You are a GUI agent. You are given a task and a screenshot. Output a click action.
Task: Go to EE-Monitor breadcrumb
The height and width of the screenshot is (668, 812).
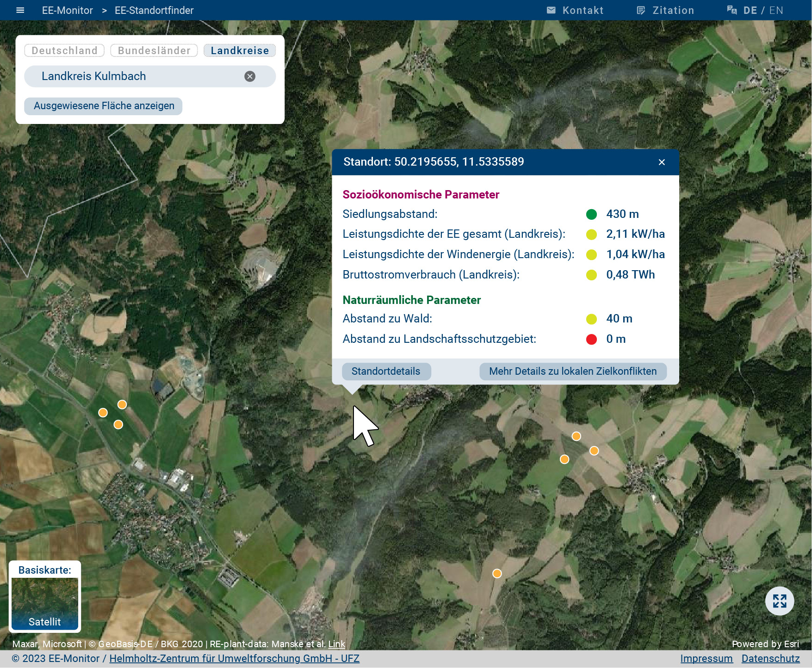67,10
